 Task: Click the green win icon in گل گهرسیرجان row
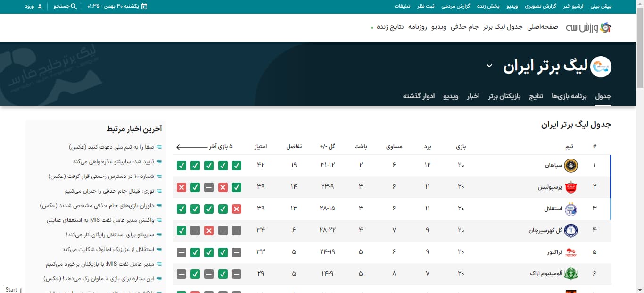click(x=181, y=231)
